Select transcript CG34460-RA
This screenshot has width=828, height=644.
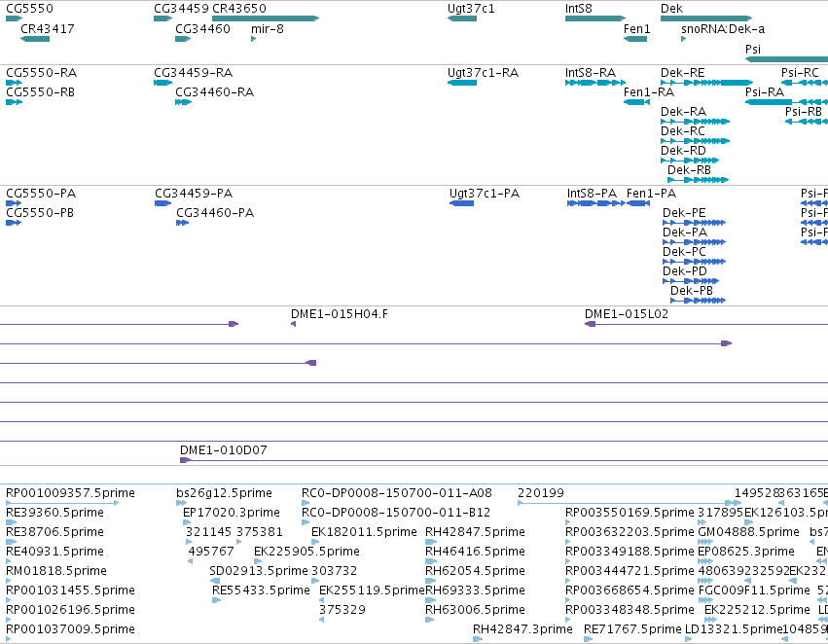click(183, 102)
